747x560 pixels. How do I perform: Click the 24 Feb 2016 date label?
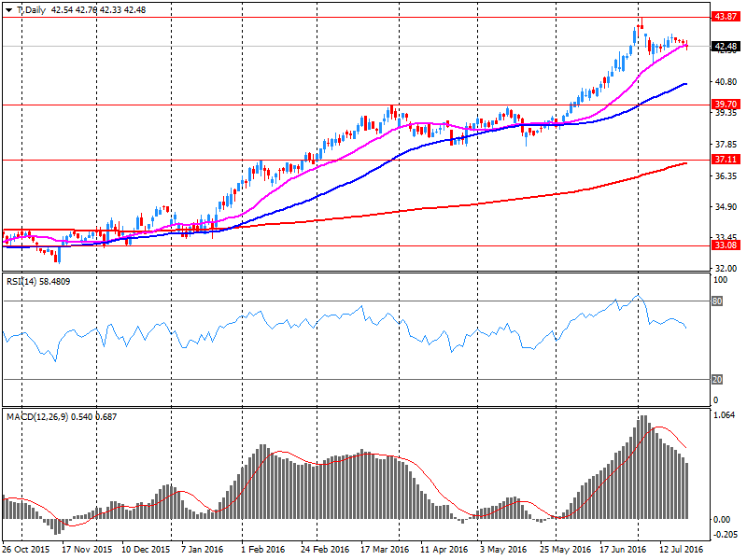tap(325, 549)
